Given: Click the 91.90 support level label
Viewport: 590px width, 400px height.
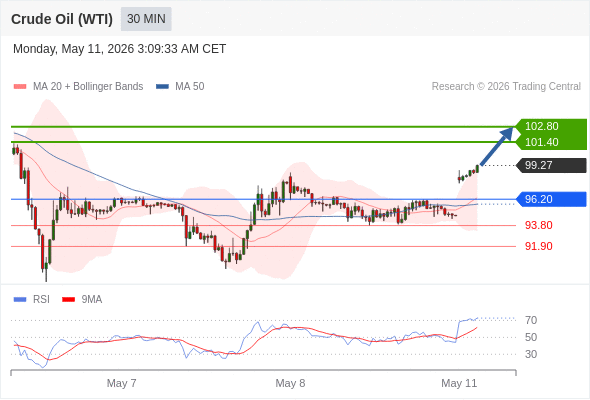Looking at the screenshot, I should 538,246.
